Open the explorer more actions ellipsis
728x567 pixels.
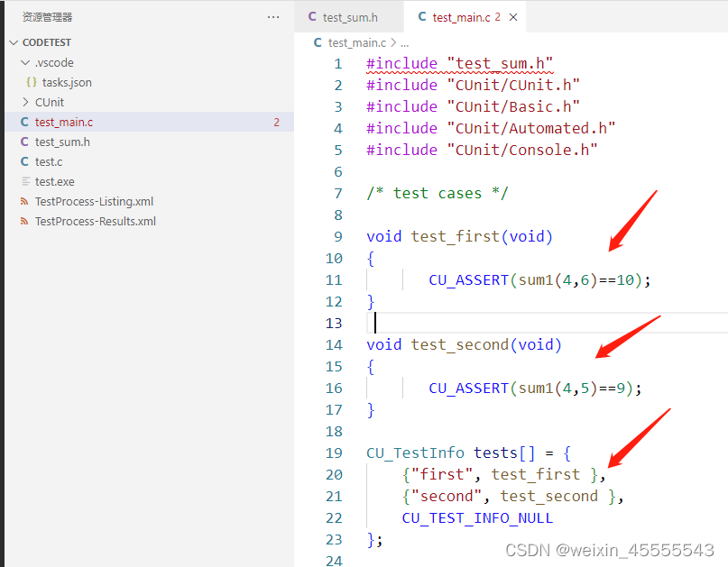pos(273,17)
